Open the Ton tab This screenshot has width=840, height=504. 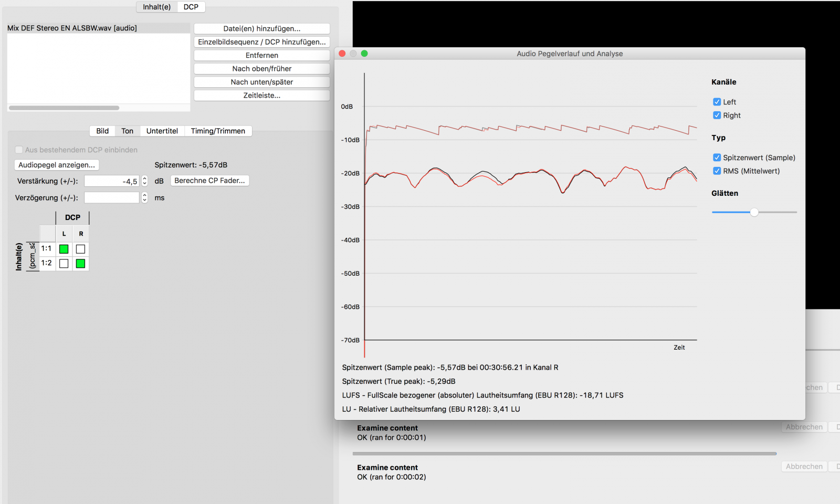pos(128,131)
